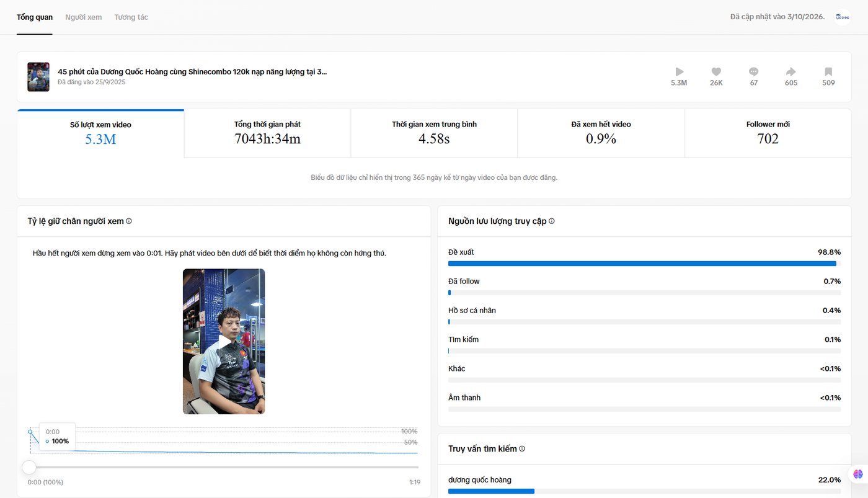
Task: Click the info icon beside Nguồn lưu lượng truy cập
Action: (x=552, y=221)
